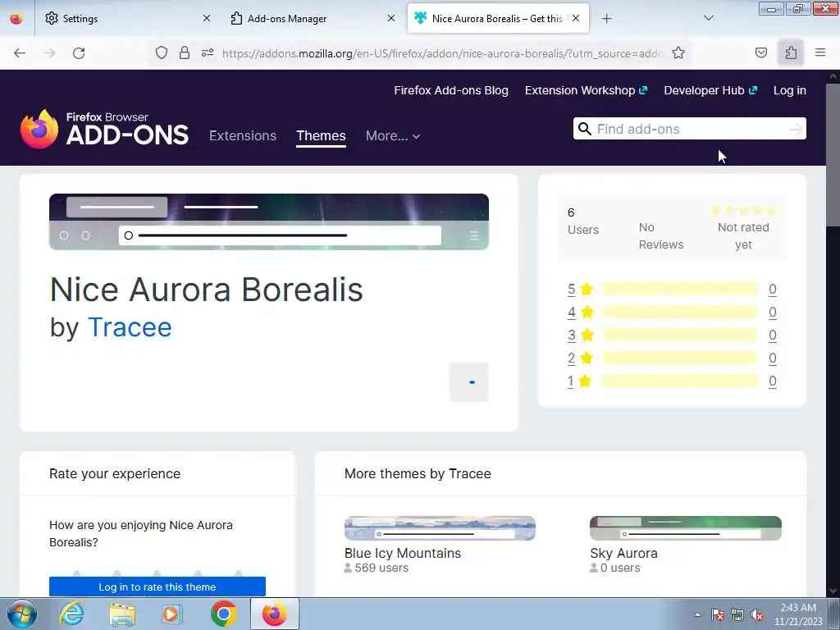Go back with the back arrow
The image size is (840, 630).
click(20, 53)
